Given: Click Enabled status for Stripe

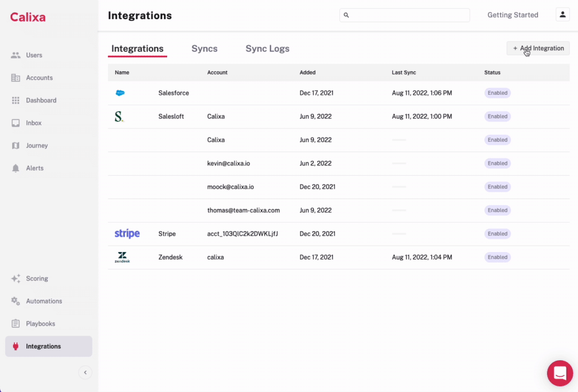Looking at the screenshot, I should tap(497, 234).
